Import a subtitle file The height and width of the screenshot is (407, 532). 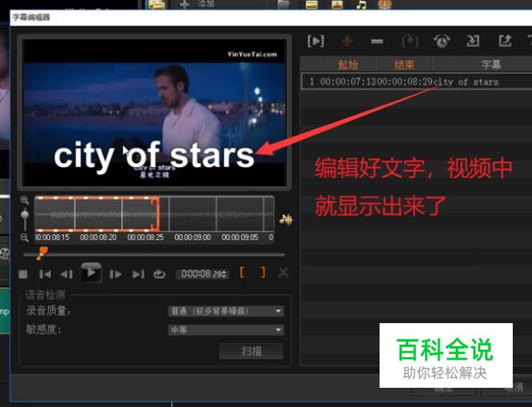[x=473, y=41]
